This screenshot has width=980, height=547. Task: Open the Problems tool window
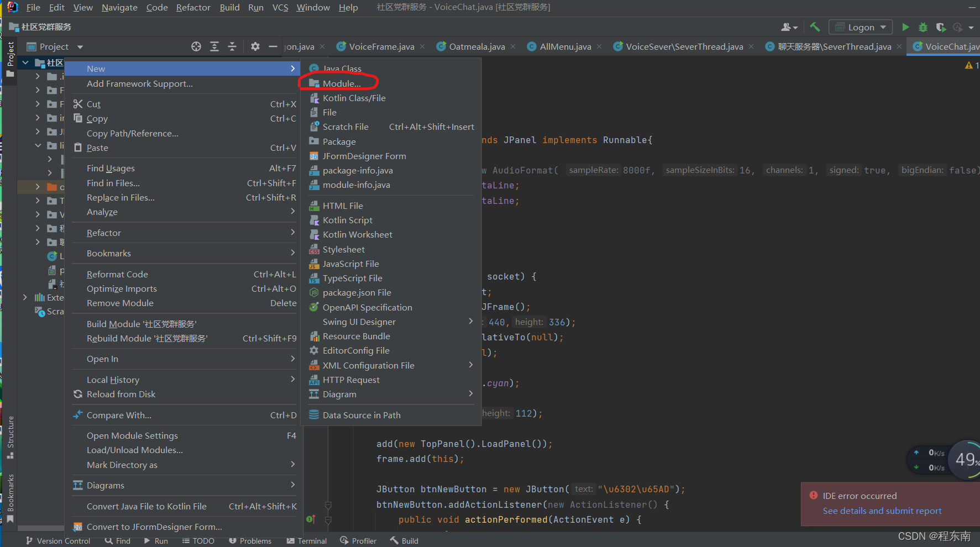tap(250, 541)
